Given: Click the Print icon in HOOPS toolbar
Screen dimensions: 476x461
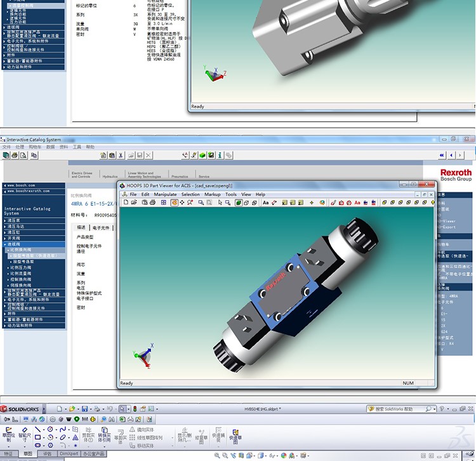Looking at the screenshot, I should 153,203.
